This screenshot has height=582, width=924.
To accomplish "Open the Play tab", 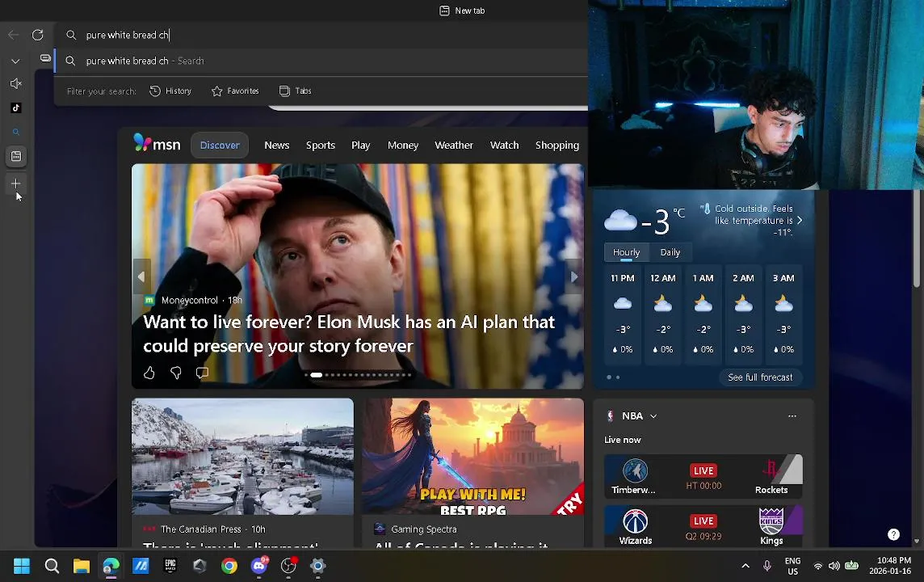I will pos(361,145).
